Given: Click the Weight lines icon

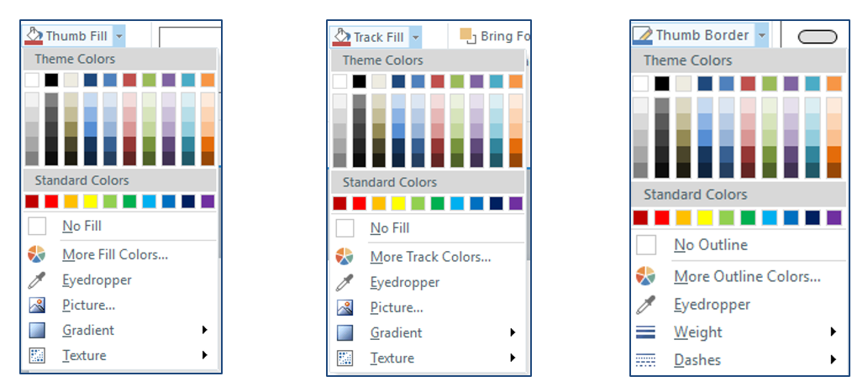Looking at the screenshot, I should click(645, 332).
